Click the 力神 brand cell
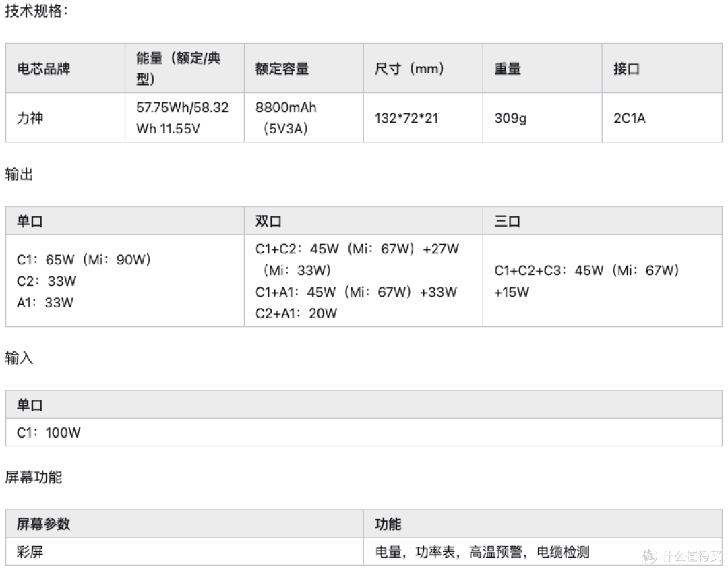Viewport: 728px width, 571px height. tap(65, 117)
